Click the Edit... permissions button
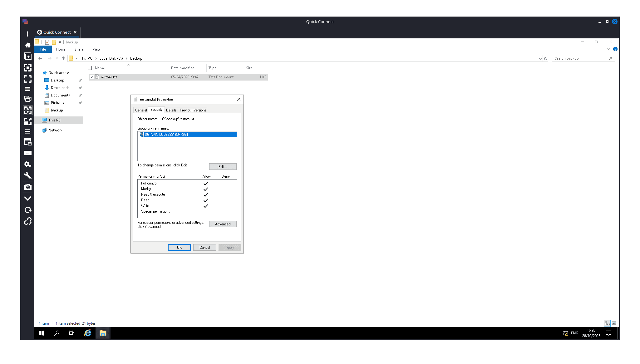Screen dimensions: 640x364 (223, 166)
